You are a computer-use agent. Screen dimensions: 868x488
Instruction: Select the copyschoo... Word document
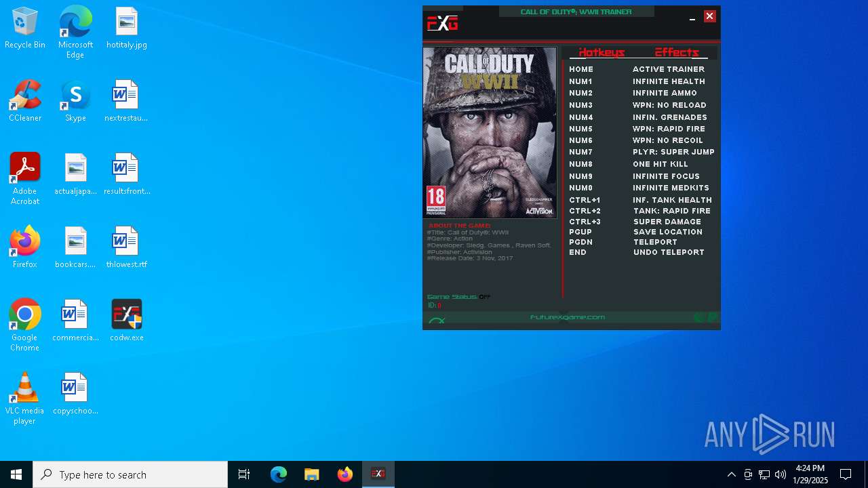pyautogui.click(x=75, y=394)
